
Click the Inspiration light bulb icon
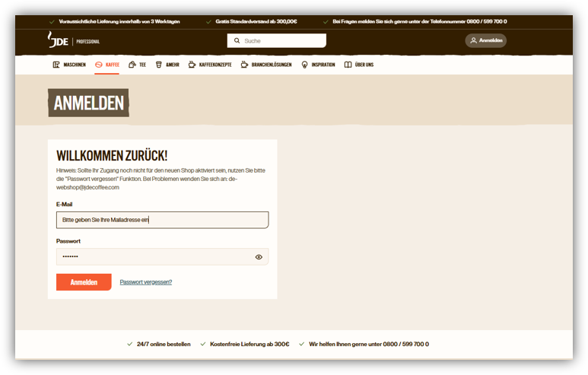304,65
